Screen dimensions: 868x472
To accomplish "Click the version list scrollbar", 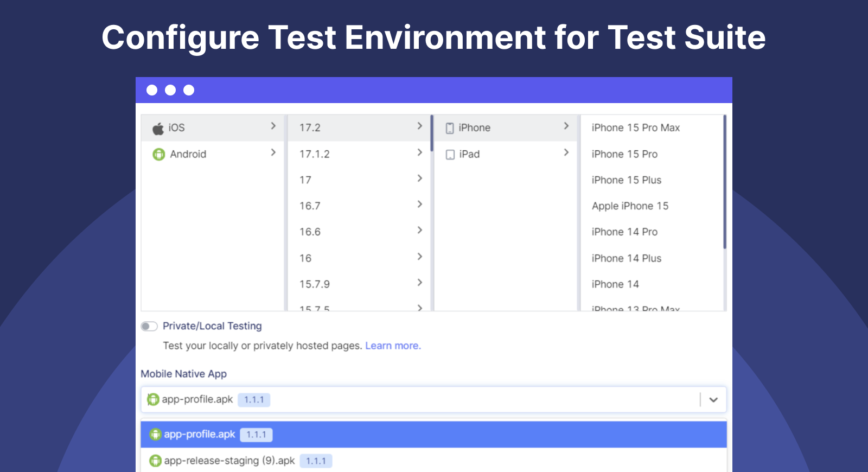I will [432, 133].
